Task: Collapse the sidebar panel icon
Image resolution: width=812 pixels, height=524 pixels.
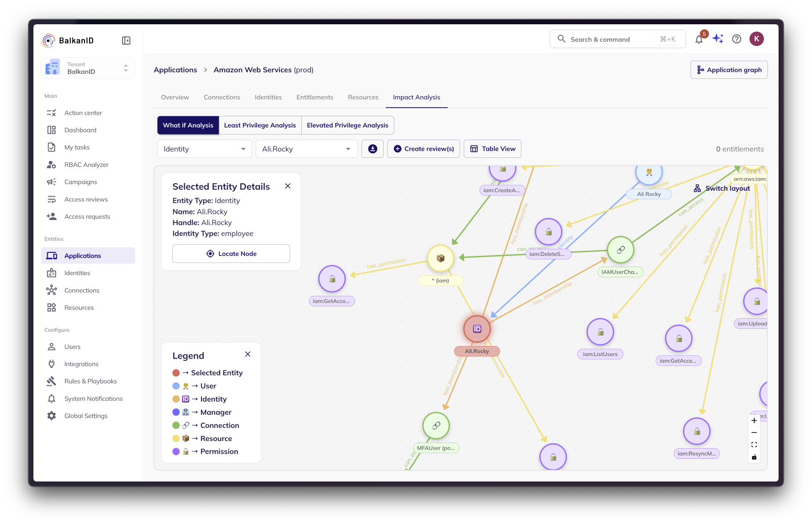Action: (x=126, y=40)
